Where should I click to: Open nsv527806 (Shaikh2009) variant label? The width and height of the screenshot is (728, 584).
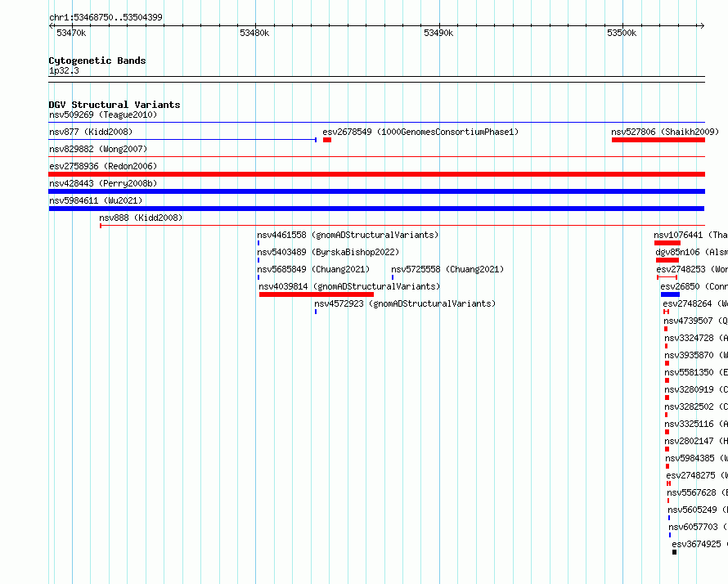coord(665,132)
